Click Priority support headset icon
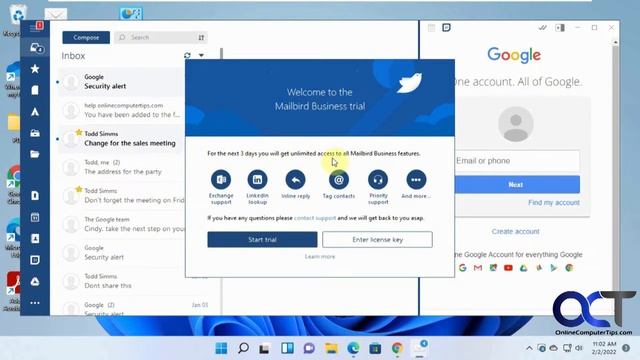Image resolution: width=640 pixels, height=360 pixels. [378, 180]
